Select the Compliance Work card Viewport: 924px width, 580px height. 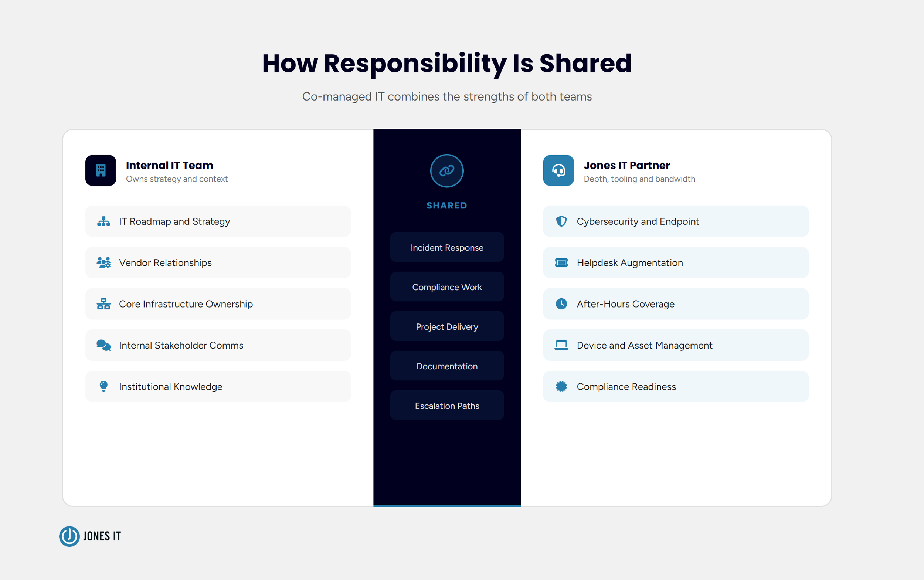(447, 287)
